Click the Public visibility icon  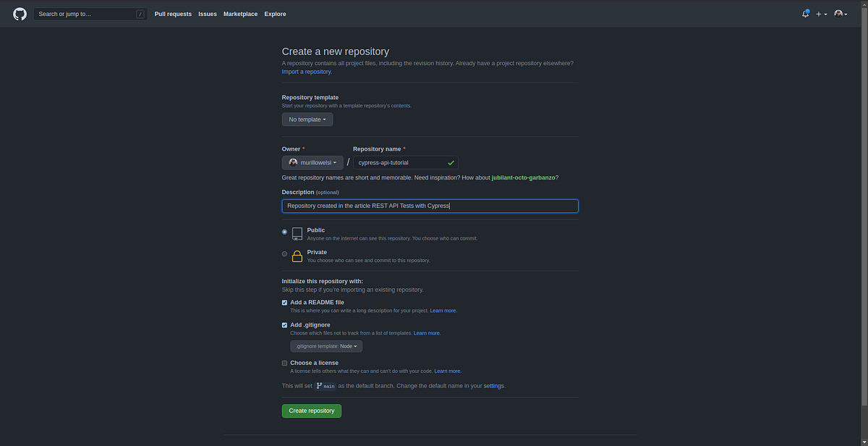297,233
